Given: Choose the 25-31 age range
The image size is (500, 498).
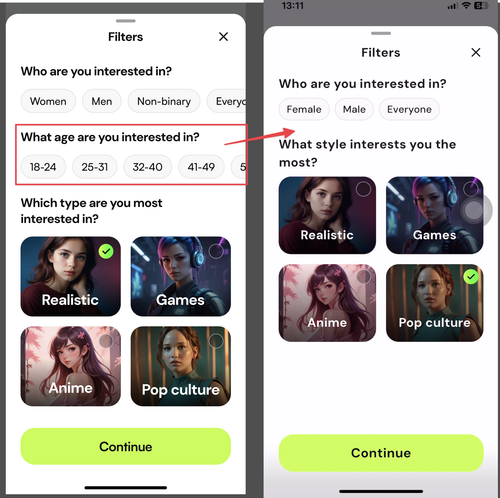Looking at the screenshot, I should tap(95, 167).
